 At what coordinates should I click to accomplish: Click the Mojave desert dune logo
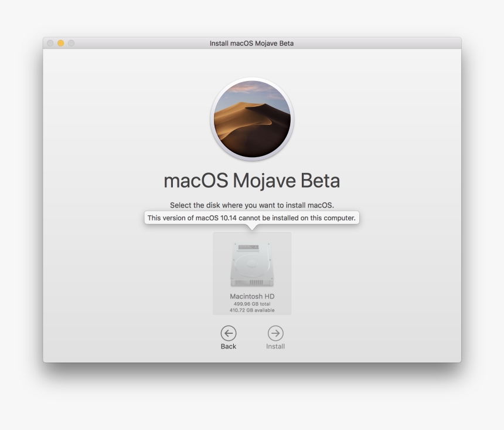252,120
